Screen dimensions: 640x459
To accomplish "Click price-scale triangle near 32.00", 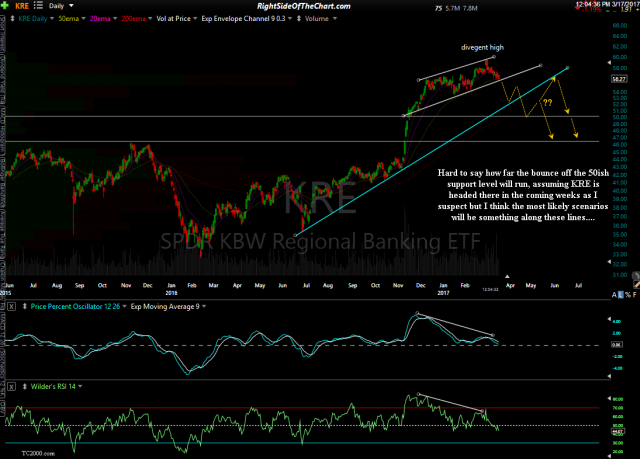I will pos(609,262).
